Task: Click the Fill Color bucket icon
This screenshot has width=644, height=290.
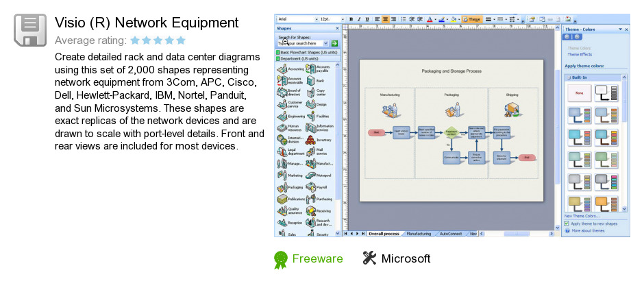Action: pos(454,19)
